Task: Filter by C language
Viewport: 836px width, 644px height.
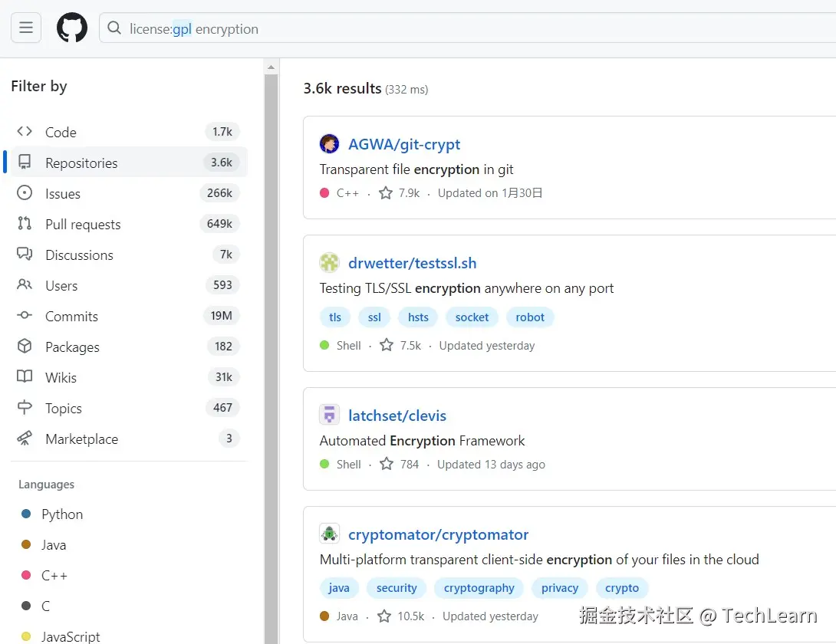Action: (45, 606)
